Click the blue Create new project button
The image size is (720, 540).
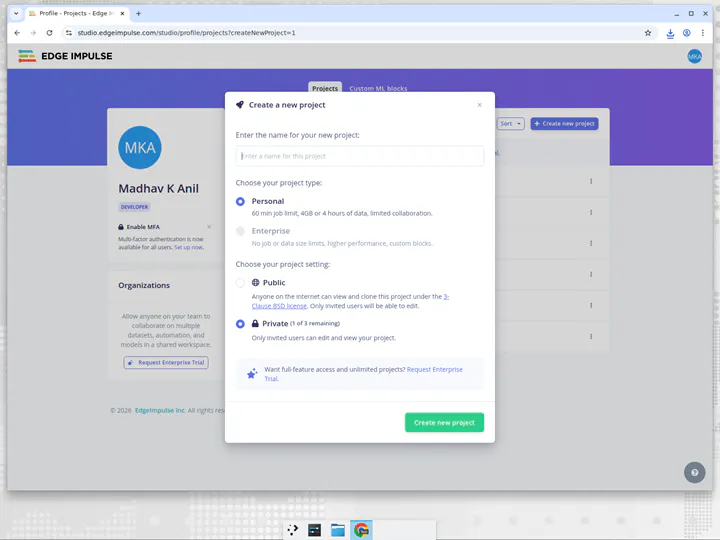click(x=564, y=124)
